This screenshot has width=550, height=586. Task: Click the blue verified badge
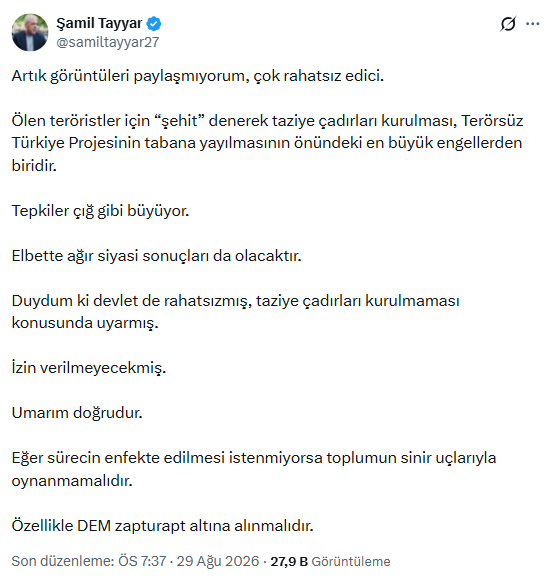point(154,24)
